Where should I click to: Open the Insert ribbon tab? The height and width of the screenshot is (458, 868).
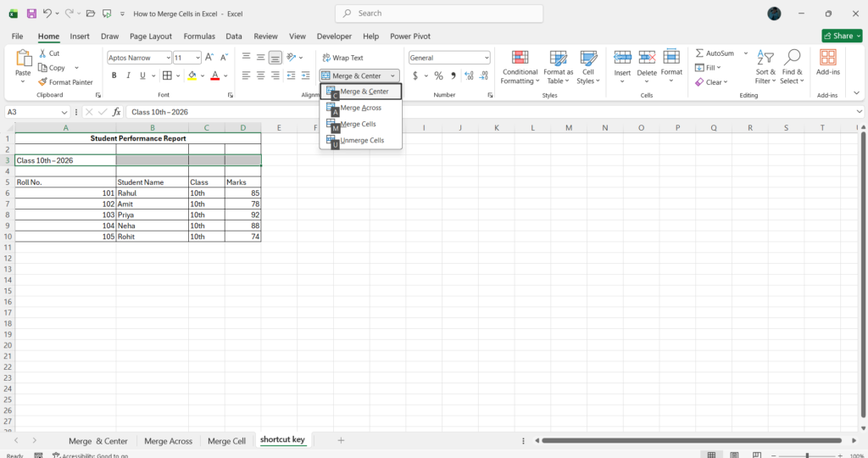click(80, 36)
